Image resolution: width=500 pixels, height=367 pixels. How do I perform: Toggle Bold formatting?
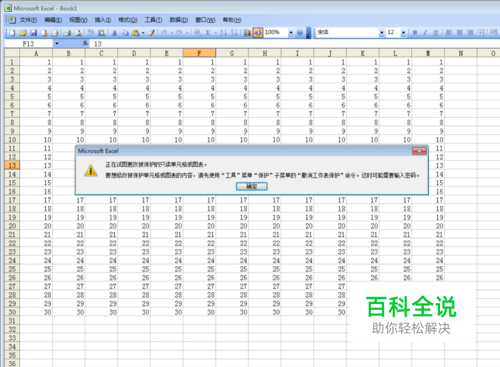point(415,33)
